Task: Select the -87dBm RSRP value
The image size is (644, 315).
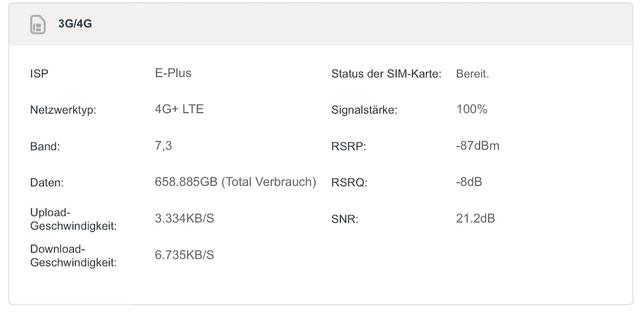Action: pos(478,146)
